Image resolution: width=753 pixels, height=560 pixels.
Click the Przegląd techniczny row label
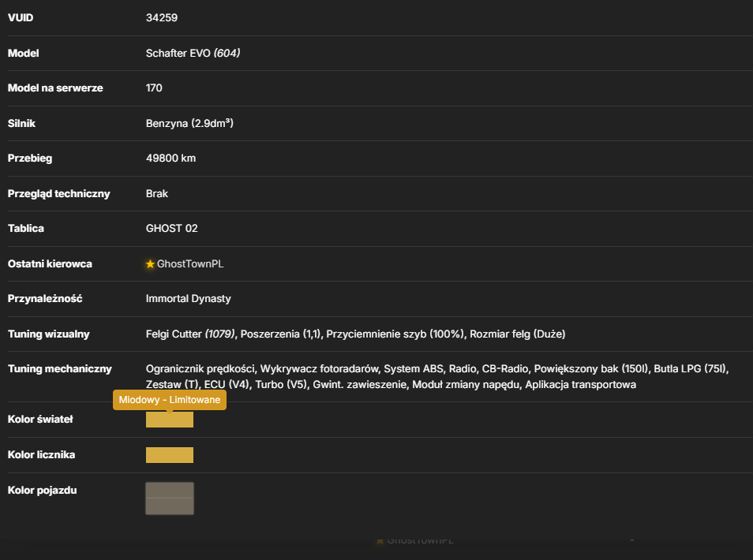point(58,194)
